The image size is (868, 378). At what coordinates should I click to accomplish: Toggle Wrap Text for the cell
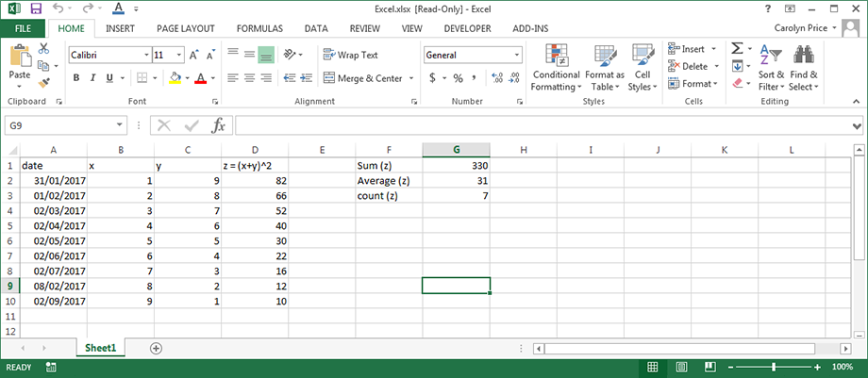point(350,56)
